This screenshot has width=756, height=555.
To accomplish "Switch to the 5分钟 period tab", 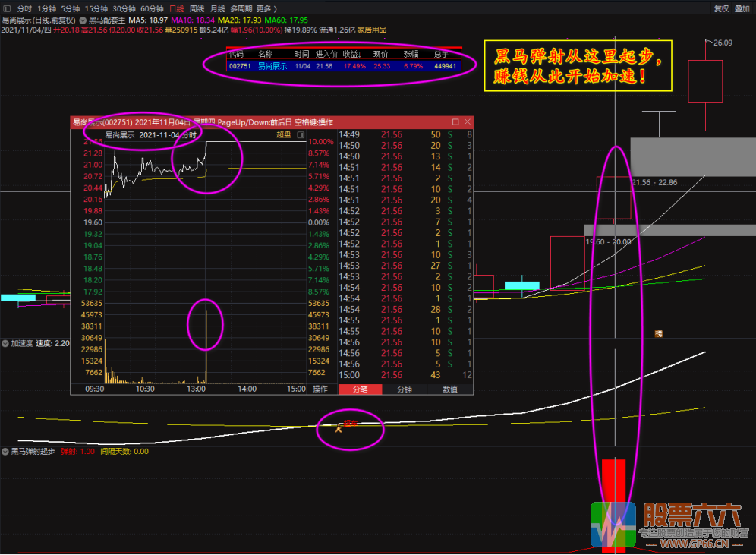I will pyautogui.click(x=70, y=8).
